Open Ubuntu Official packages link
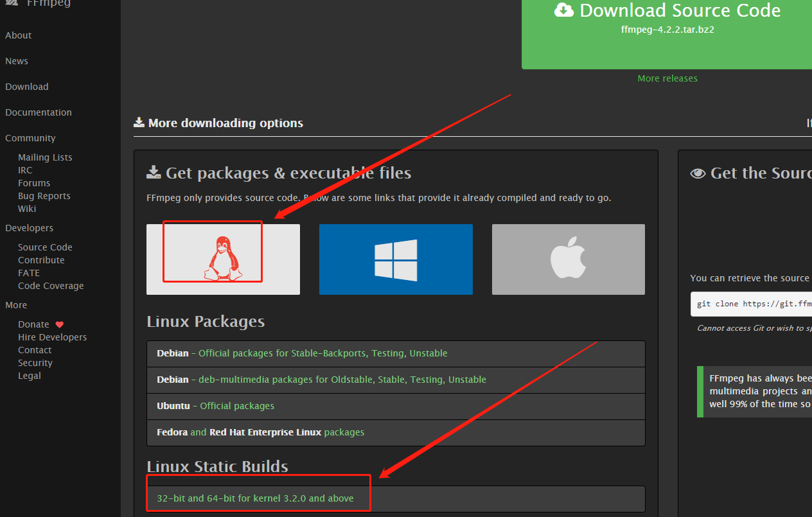Image resolution: width=812 pixels, height=517 pixels. pyautogui.click(x=237, y=406)
